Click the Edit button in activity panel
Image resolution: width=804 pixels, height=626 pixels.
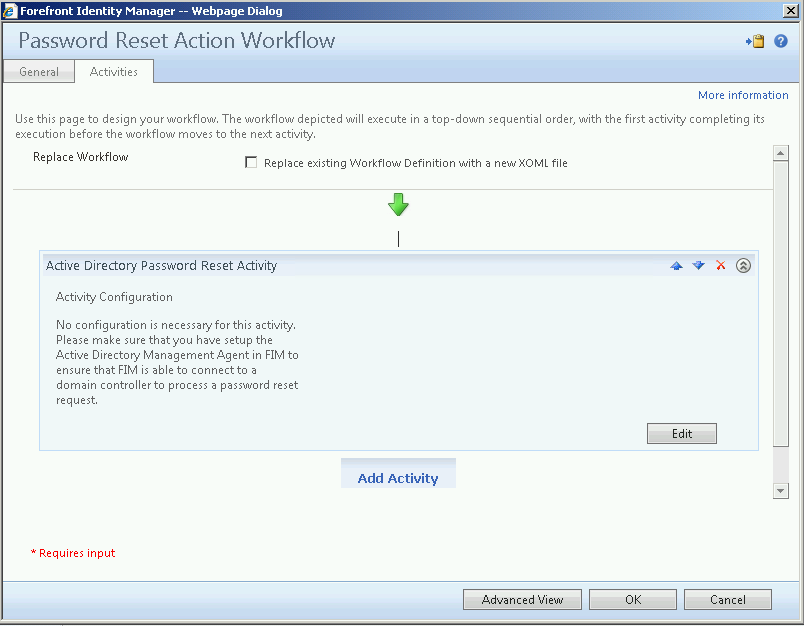pyautogui.click(x=681, y=434)
